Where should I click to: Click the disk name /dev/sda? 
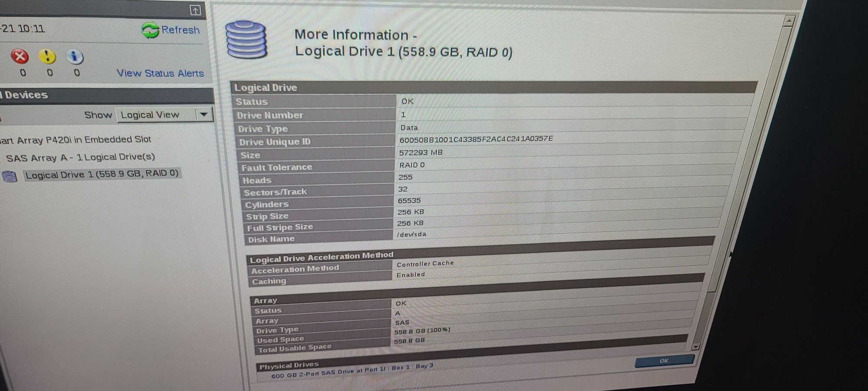coord(411,234)
